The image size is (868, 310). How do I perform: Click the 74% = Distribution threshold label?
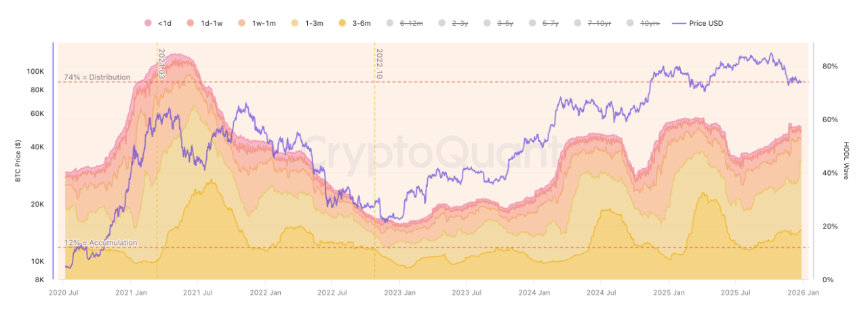click(97, 77)
